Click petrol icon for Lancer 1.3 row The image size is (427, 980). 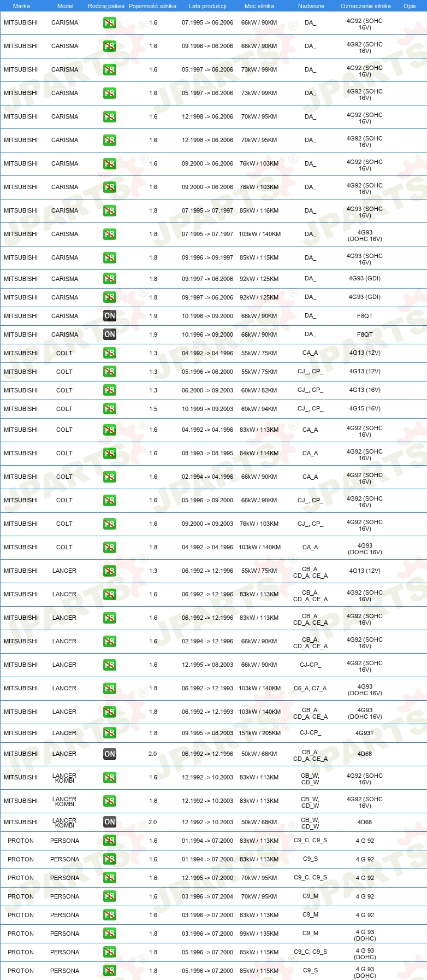click(x=110, y=571)
